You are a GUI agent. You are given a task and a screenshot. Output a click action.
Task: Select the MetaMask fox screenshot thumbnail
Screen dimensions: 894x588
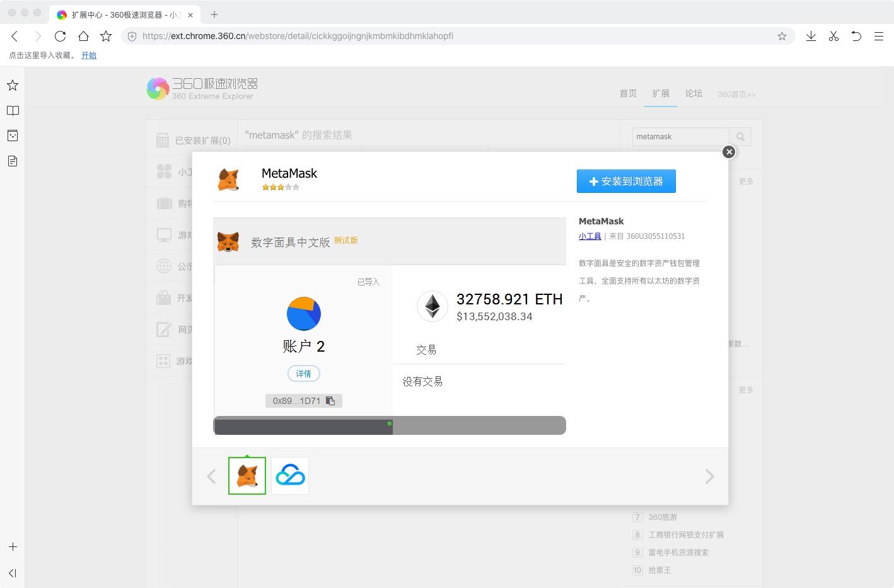pos(247,476)
